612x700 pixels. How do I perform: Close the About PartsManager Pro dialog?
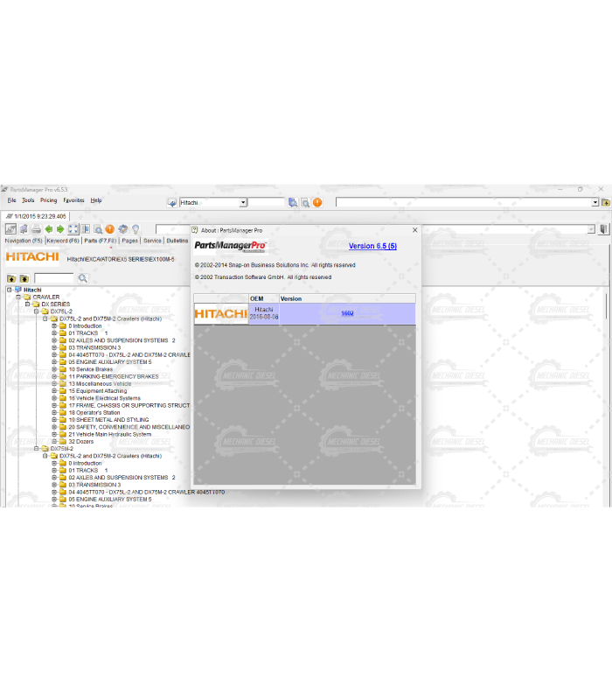[414, 230]
